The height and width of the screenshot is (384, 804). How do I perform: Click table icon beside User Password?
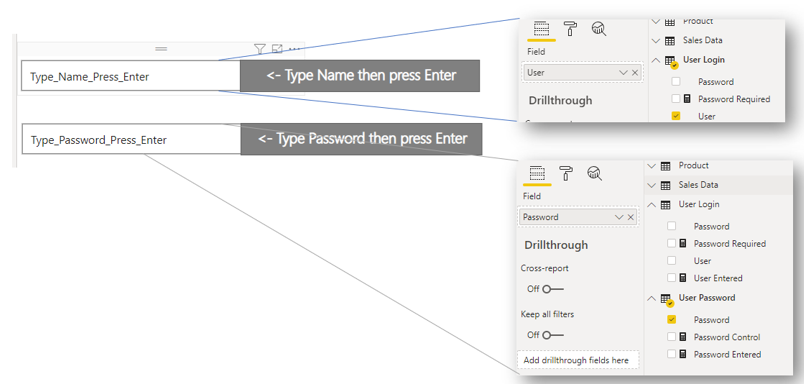coord(666,299)
